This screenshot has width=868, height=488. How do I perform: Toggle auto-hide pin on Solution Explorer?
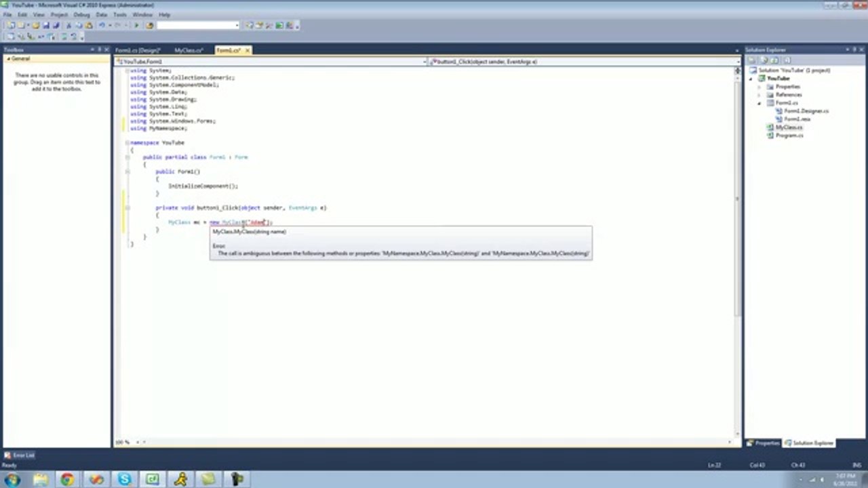tap(855, 50)
